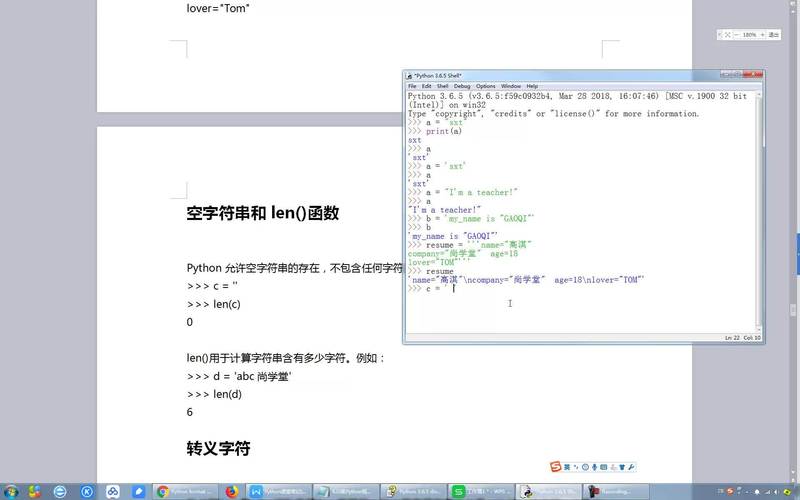The image size is (800, 500).
Task: Click the Sogou input method logo
Action: coord(556,467)
